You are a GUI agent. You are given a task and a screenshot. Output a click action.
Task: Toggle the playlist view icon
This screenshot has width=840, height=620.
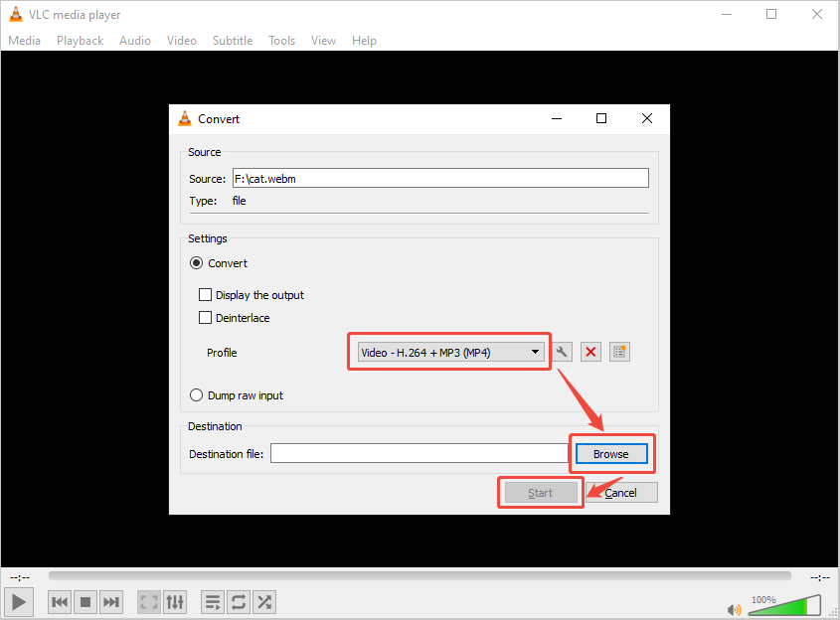pyautogui.click(x=213, y=602)
